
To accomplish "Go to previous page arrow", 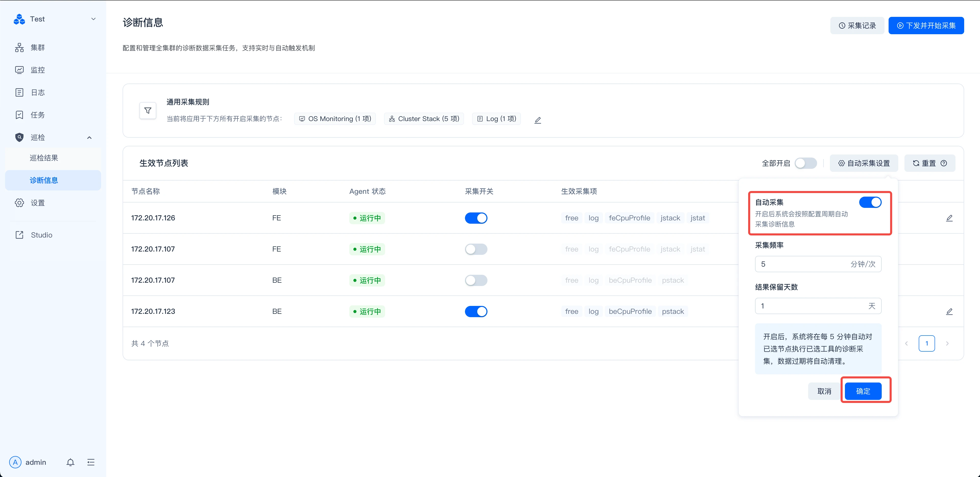I will [x=906, y=343].
